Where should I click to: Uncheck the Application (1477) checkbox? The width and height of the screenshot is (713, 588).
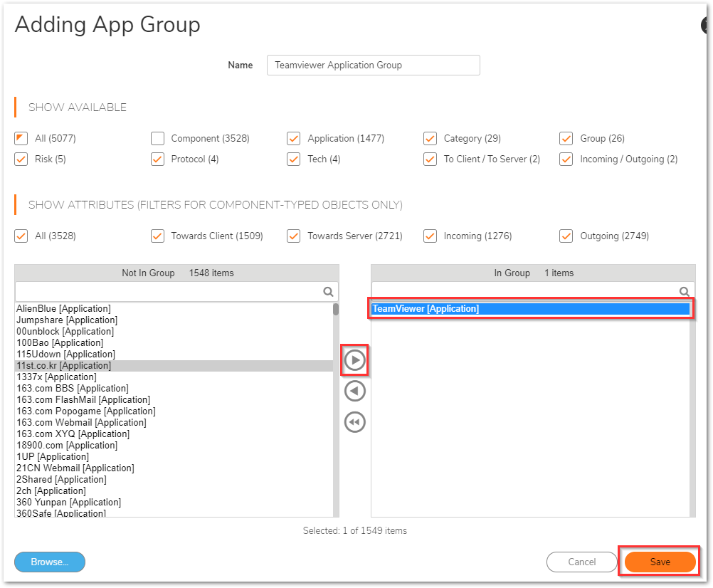coord(294,138)
